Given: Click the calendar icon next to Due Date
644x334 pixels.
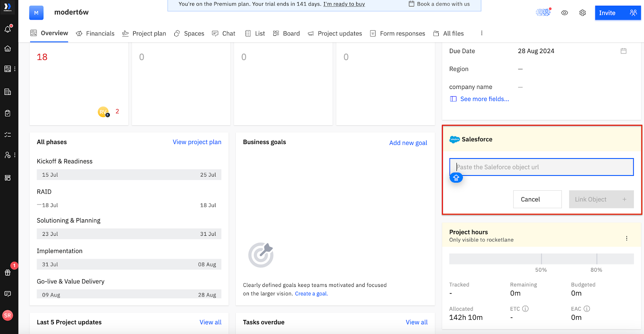Looking at the screenshot, I should [623, 51].
